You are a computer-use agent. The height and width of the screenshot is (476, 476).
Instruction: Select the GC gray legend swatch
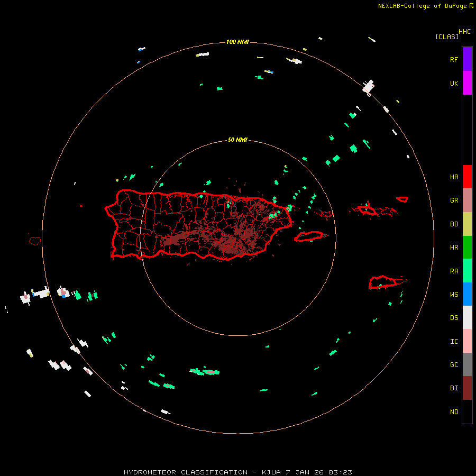pyautogui.click(x=467, y=364)
